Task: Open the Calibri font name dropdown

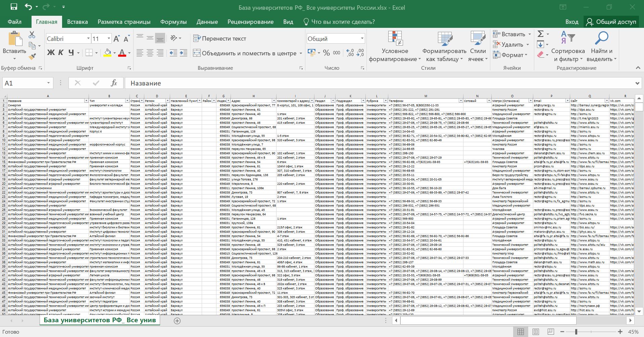Action: 88,39
